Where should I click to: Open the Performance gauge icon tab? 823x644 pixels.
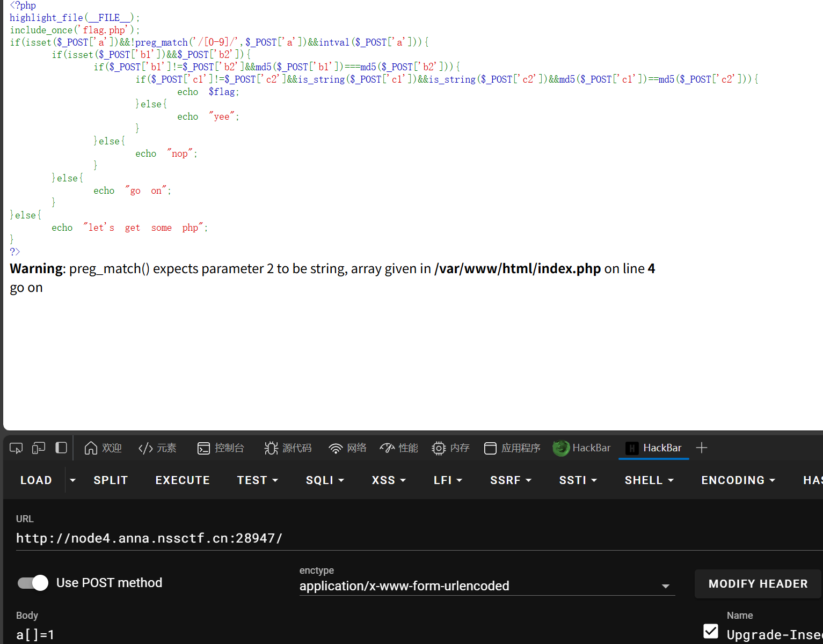pyautogui.click(x=398, y=448)
